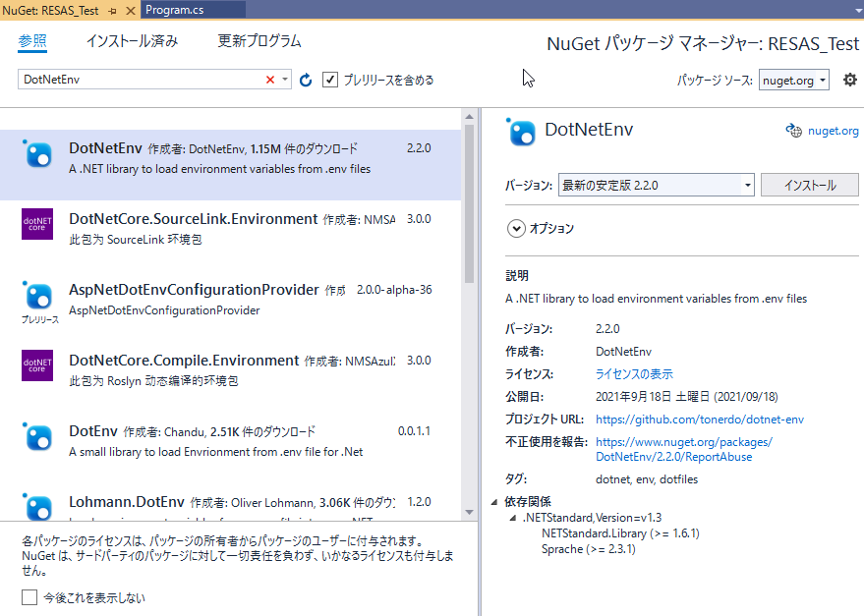Open the github.com/tonerdo/dotnet-env project URL
The height and width of the screenshot is (616, 864).
pyautogui.click(x=700, y=420)
